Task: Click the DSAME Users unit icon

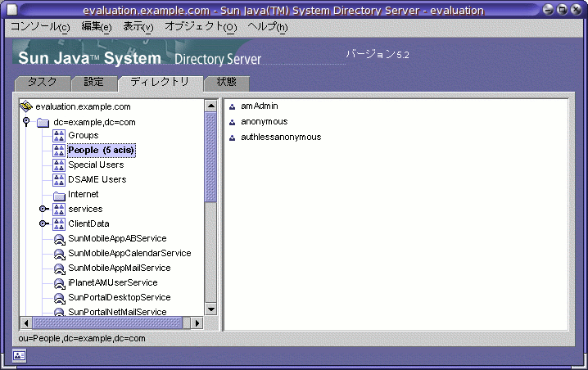Action: pyautogui.click(x=59, y=179)
